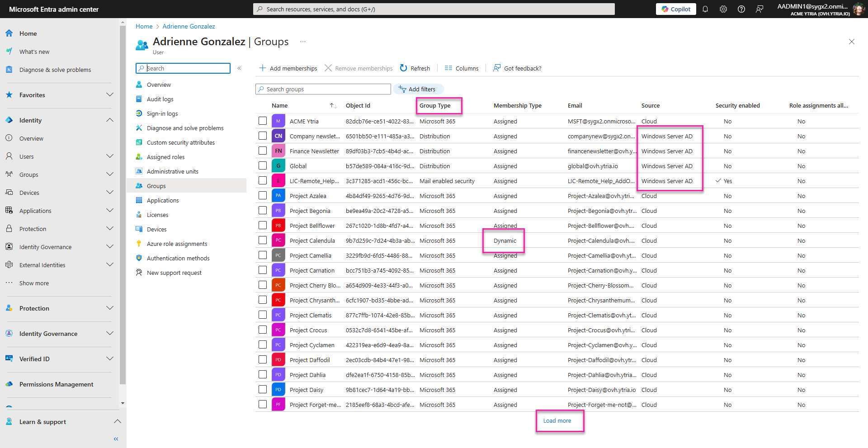The width and height of the screenshot is (868, 448).
Task: Click the Refresh icon in toolbar
Action: pyautogui.click(x=404, y=68)
